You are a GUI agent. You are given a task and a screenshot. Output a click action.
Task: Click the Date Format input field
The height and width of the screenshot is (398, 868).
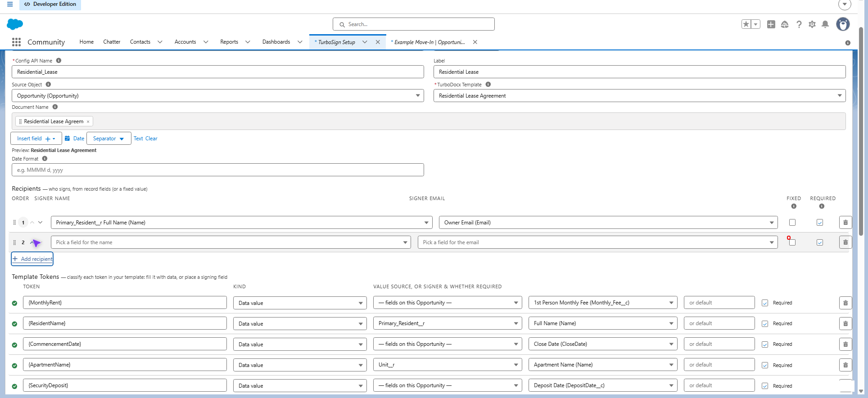[x=218, y=170]
